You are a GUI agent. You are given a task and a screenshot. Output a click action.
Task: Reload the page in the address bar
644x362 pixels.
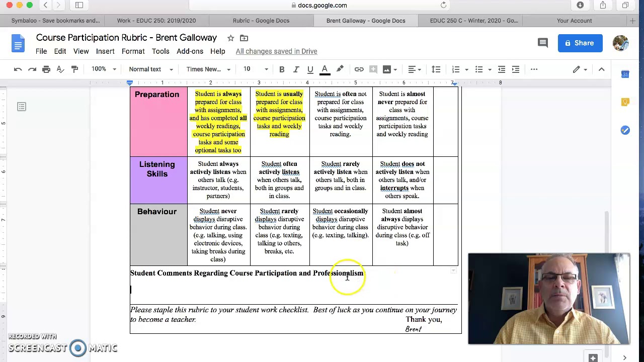[443, 5]
